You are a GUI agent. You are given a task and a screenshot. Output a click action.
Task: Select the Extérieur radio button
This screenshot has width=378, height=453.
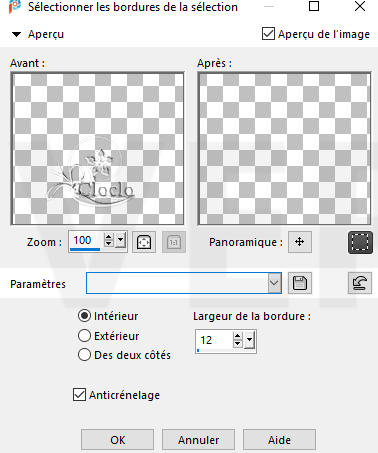point(84,335)
